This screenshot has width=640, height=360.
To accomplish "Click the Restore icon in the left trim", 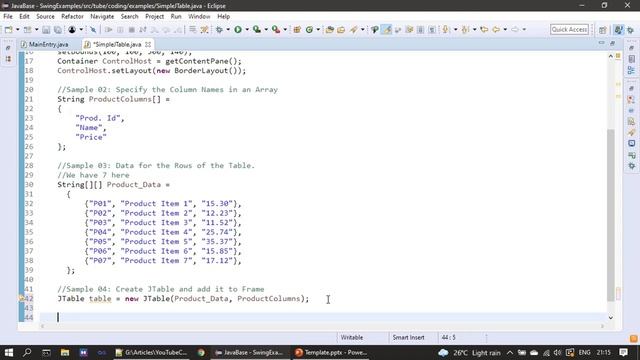I will click(x=8, y=48).
